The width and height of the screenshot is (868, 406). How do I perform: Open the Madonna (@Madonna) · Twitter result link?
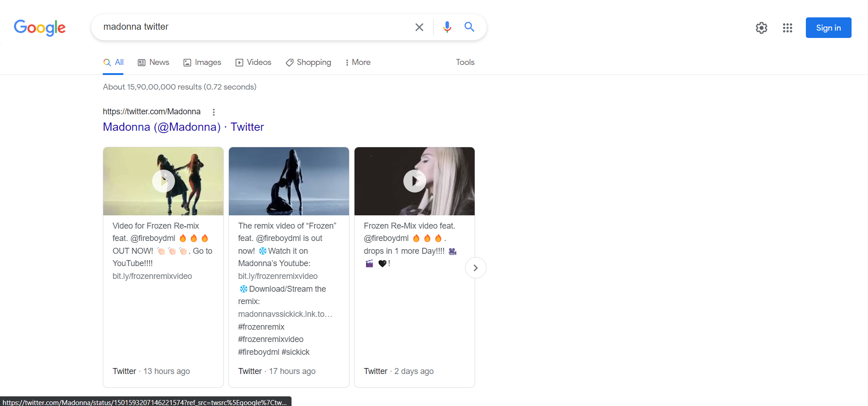coord(183,127)
